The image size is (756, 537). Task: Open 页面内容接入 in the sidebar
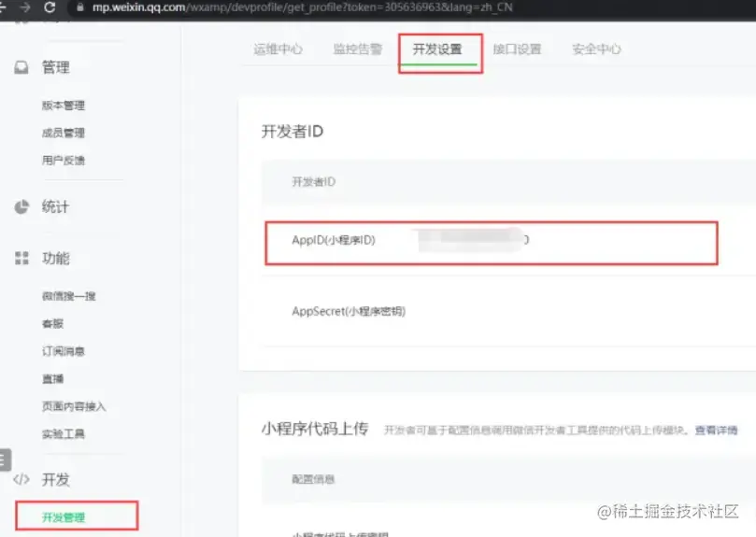74,406
